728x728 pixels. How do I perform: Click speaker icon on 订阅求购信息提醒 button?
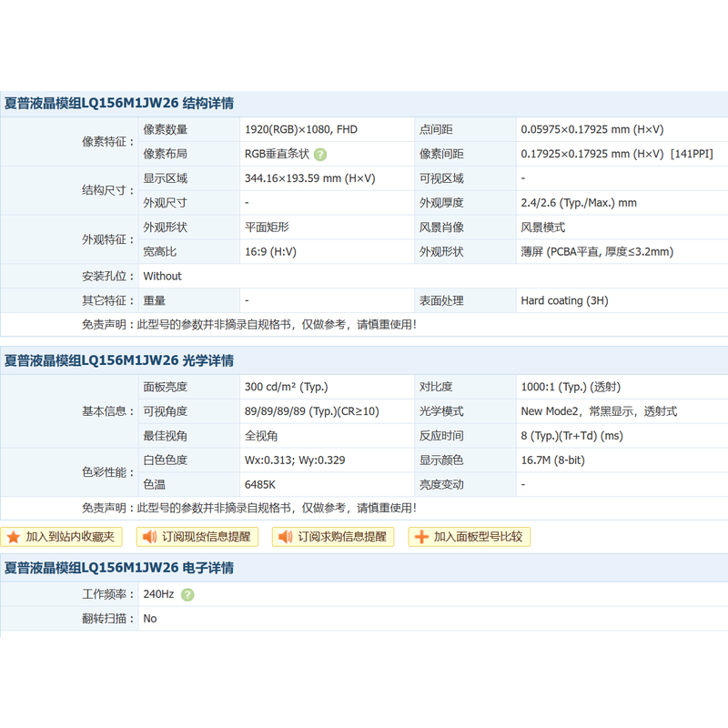(286, 537)
